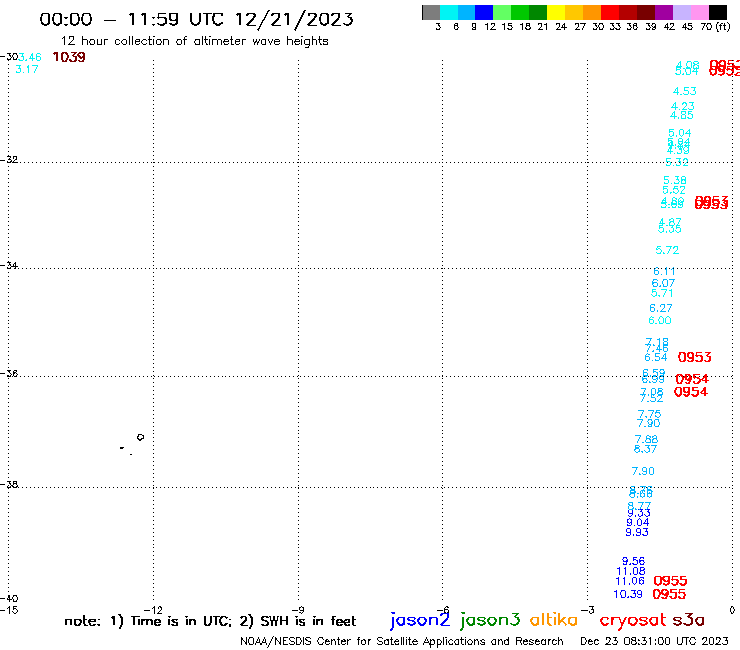
Task: Click the 10.39 wave height value
Action: 628,594
